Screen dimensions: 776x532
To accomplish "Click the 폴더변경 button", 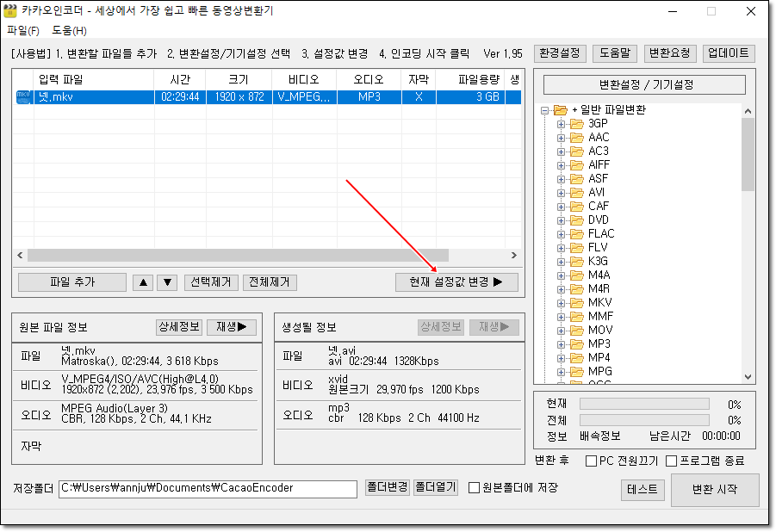I will 388,487.
